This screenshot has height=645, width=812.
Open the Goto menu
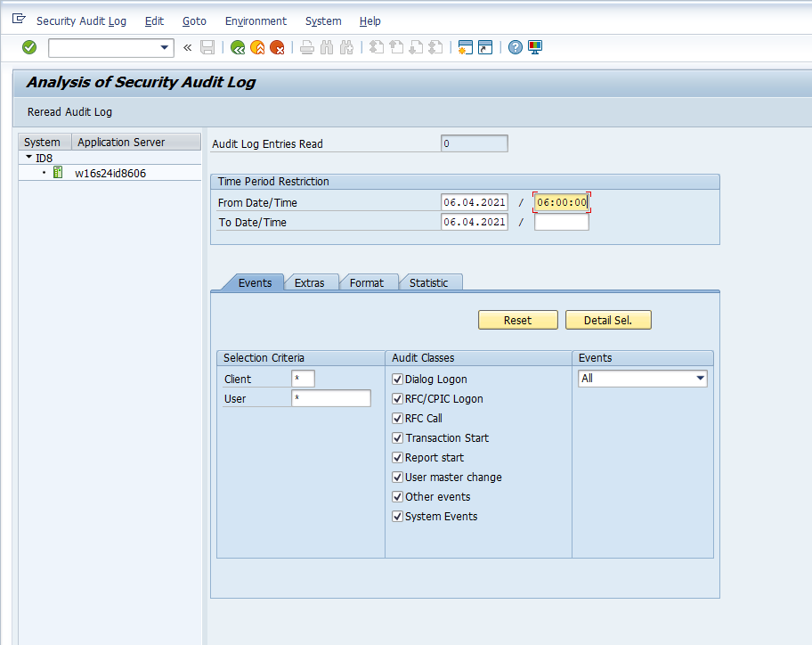point(194,20)
